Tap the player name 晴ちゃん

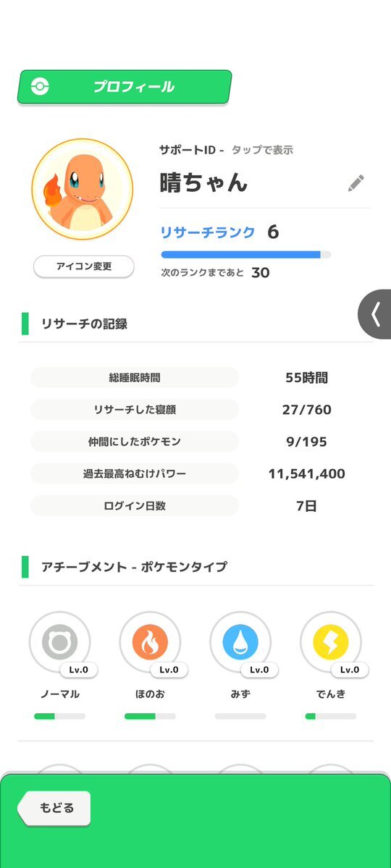click(x=203, y=183)
